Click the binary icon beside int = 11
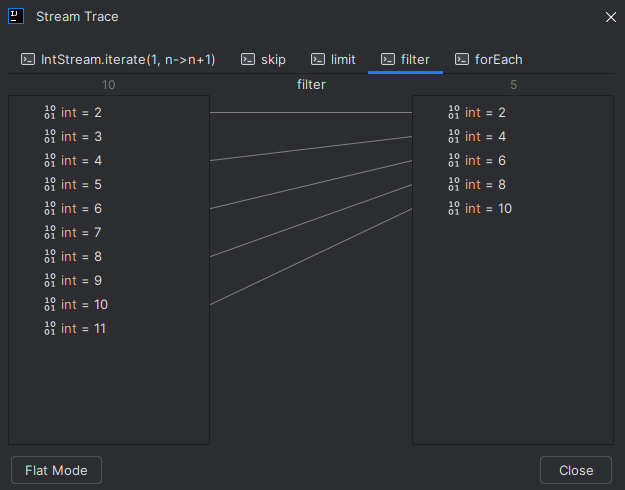This screenshot has width=625, height=490. point(50,328)
